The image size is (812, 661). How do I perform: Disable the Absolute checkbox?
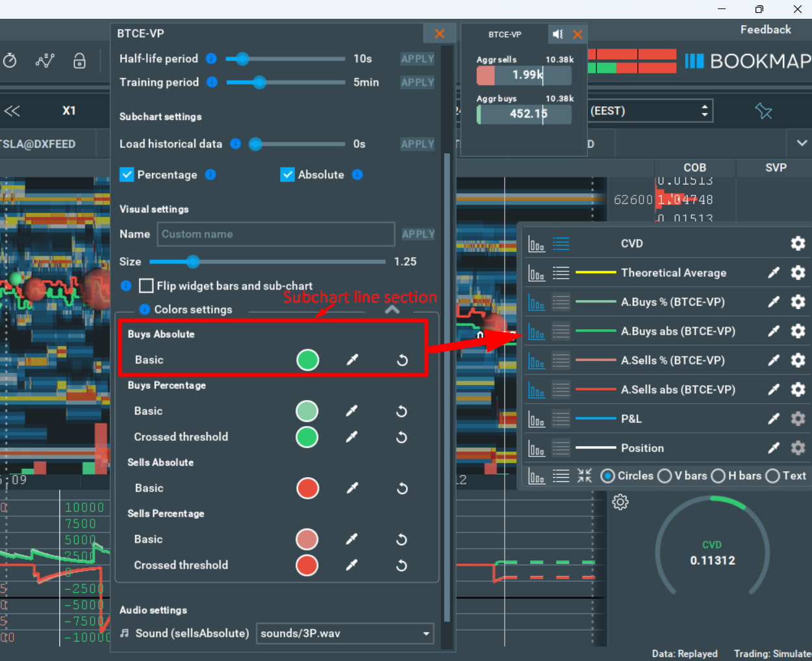click(x=287, y=174)
